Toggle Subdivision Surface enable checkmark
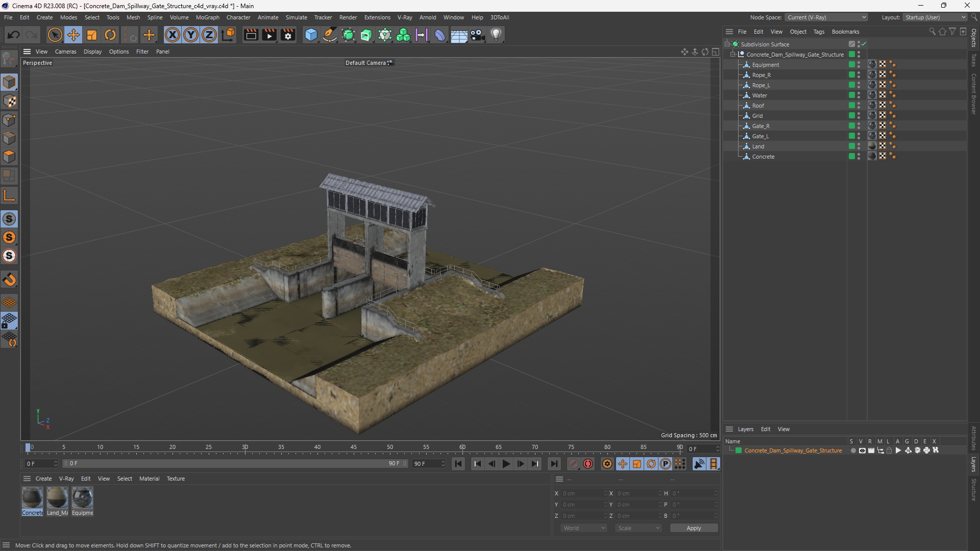The image size is (980, 551). 864,44
